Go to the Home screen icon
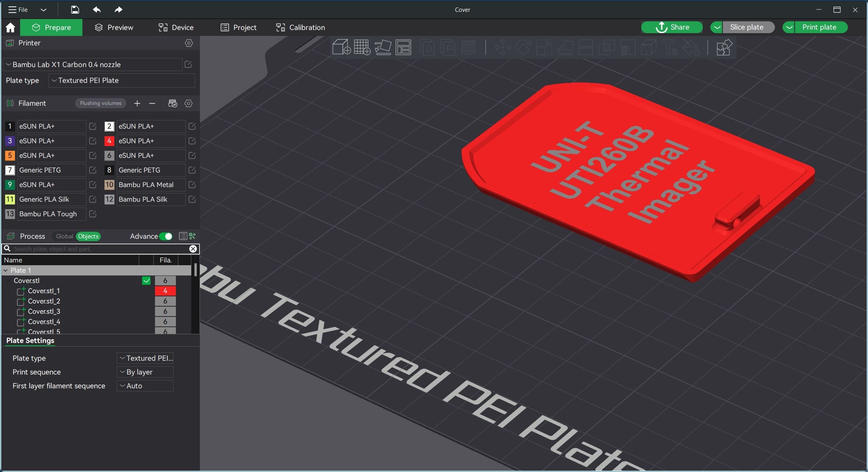 [x=10, y=28]
